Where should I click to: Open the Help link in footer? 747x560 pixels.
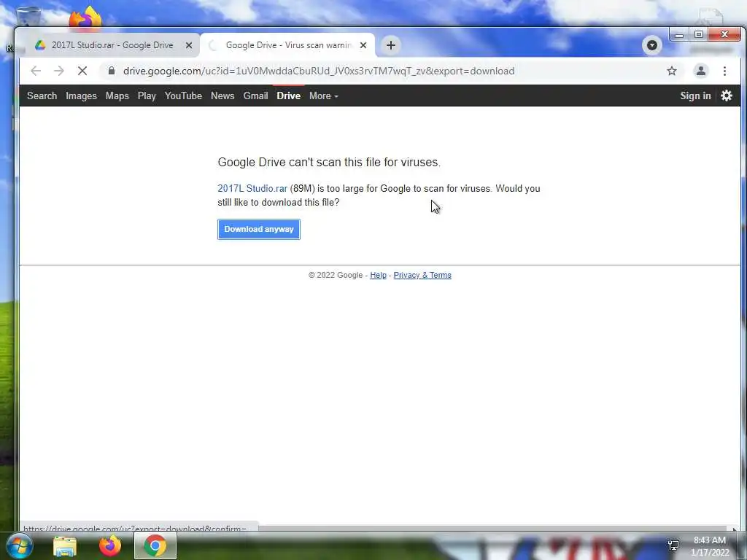pyautogui.click(x=379, y=275)
